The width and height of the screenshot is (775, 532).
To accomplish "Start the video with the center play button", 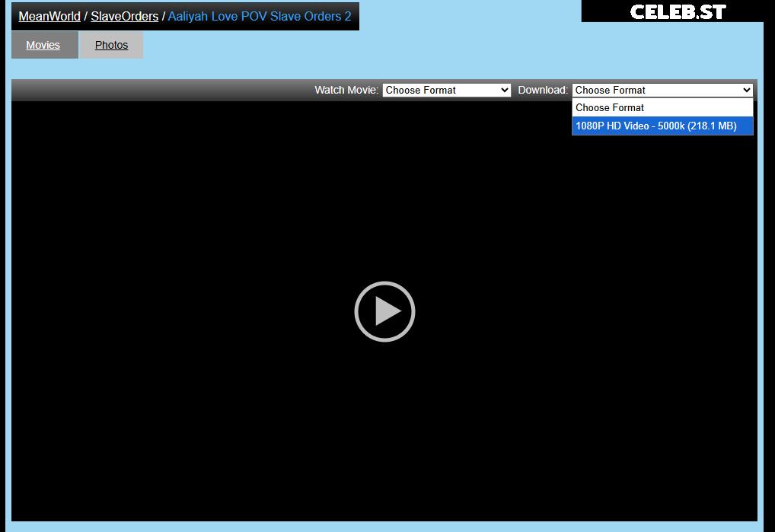I will [384, 312].
